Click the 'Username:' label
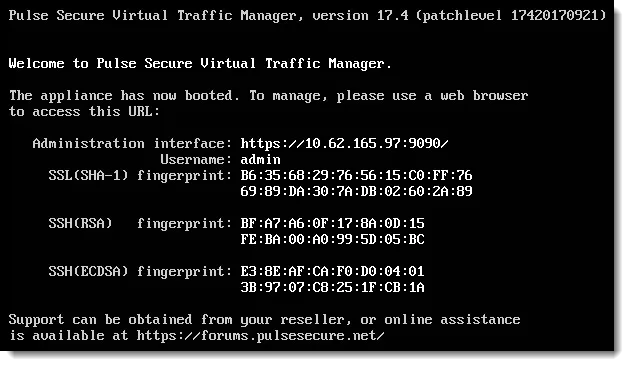The image size is (629, 366). click(196, 159)
